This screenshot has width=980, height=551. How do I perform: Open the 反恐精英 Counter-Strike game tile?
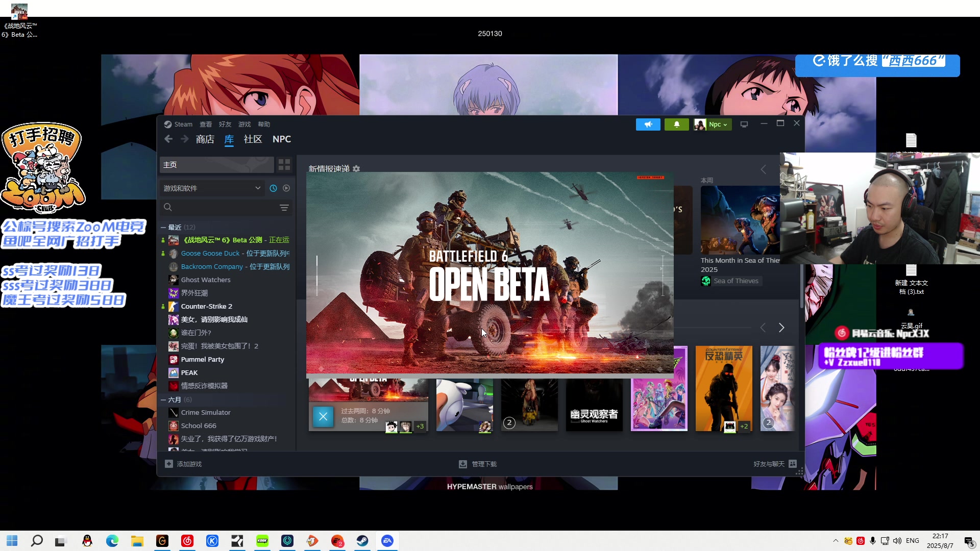[724, 389]
